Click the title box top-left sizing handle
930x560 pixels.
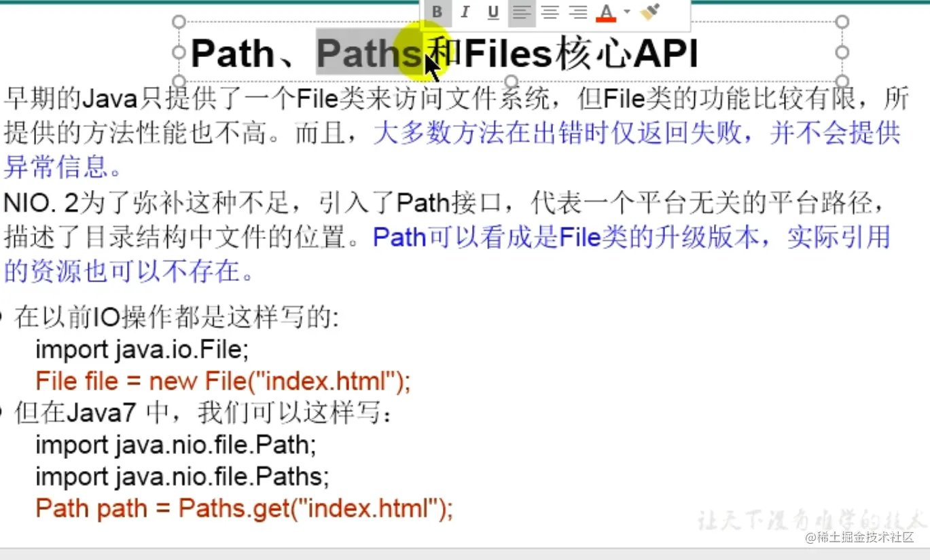tap(179, 22)
